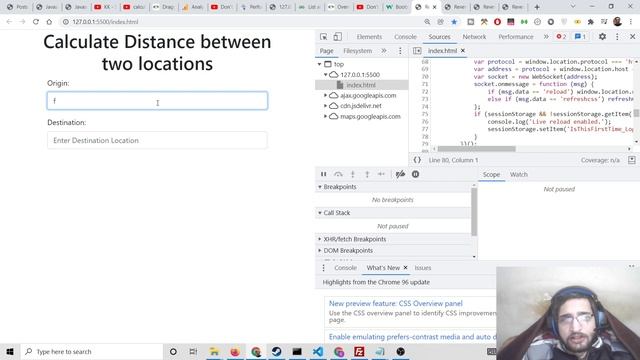Close the DevTools panel
640x360 pixels.
click(x=632, y=37)
